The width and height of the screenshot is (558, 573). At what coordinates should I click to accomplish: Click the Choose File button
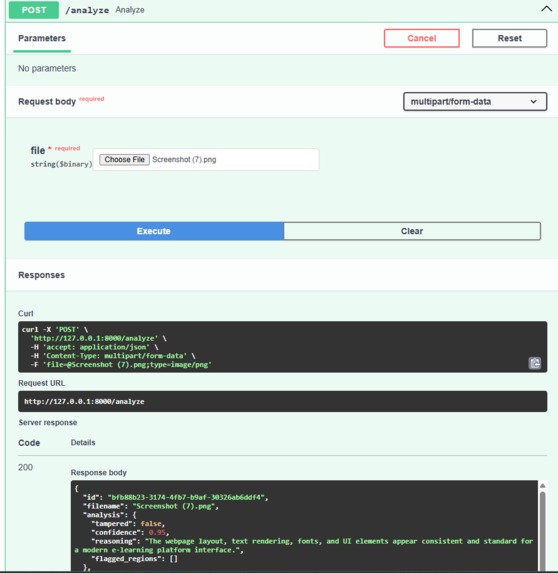124,160
